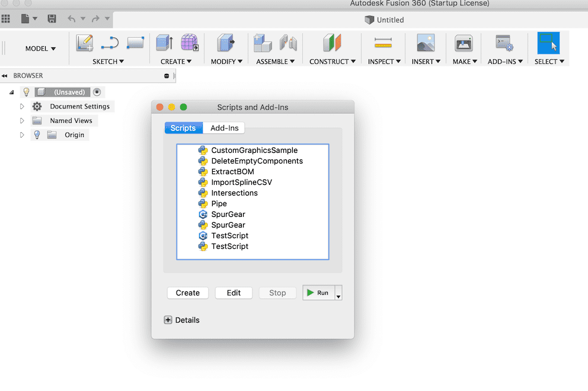Save the design with floppy disk icon
Viewport: 588px width, 391px height.
52,18
